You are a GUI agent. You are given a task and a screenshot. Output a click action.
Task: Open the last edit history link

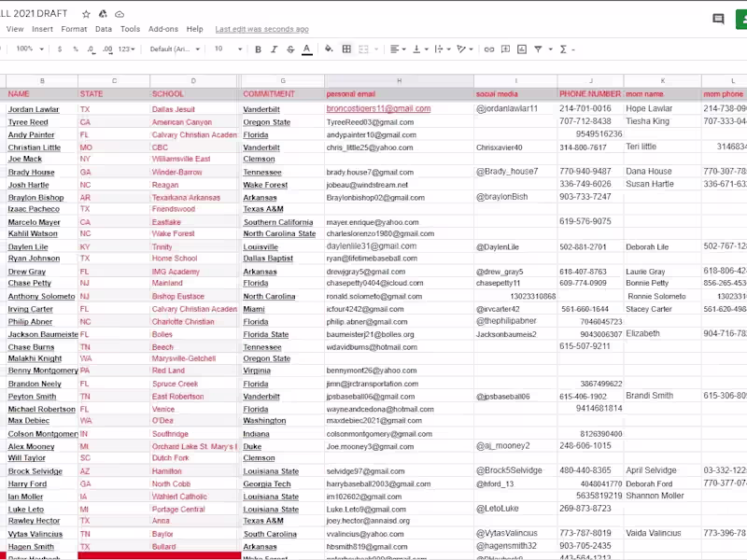click(261, 30)
